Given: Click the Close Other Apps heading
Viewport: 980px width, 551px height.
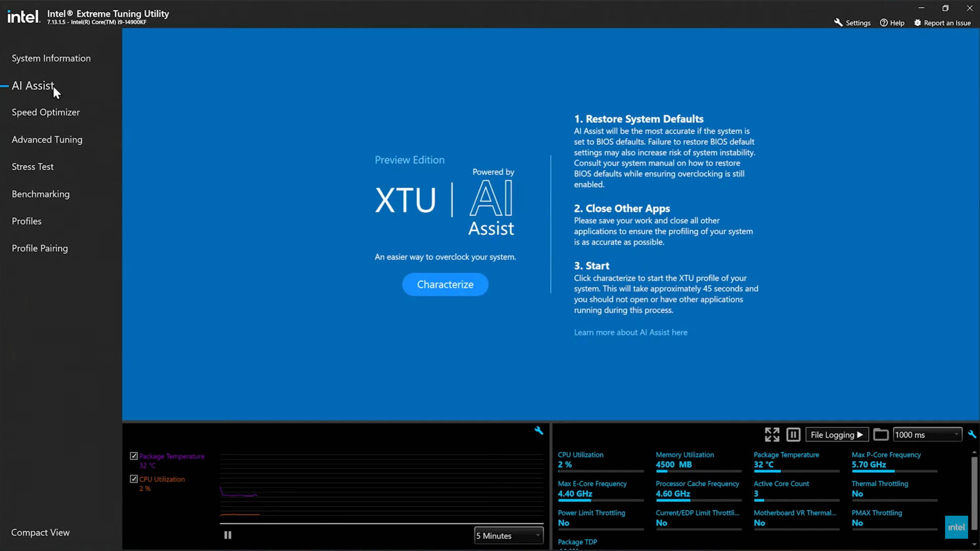Looking at the screenshot, I should tap(622, 208).
